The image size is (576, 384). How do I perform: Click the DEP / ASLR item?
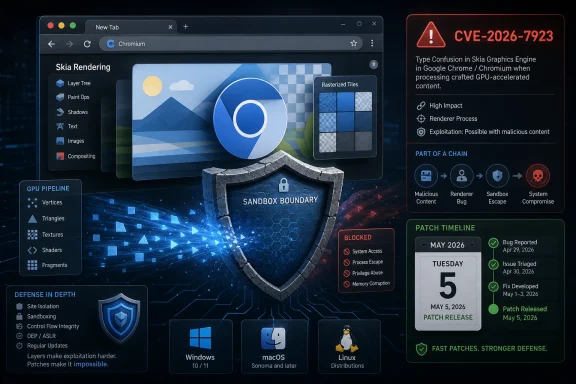tap(36, 336)
